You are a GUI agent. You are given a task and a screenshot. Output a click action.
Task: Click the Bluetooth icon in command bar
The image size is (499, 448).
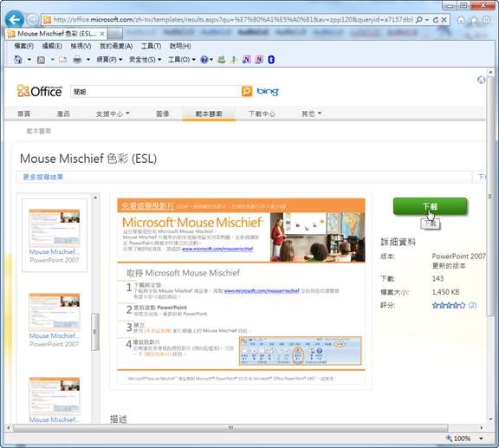[x=271, y=60]
